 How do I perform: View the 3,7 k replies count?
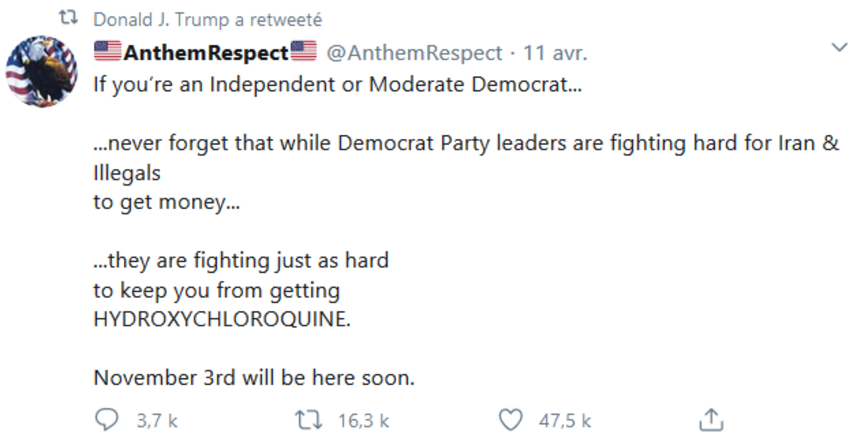[157, 421]
